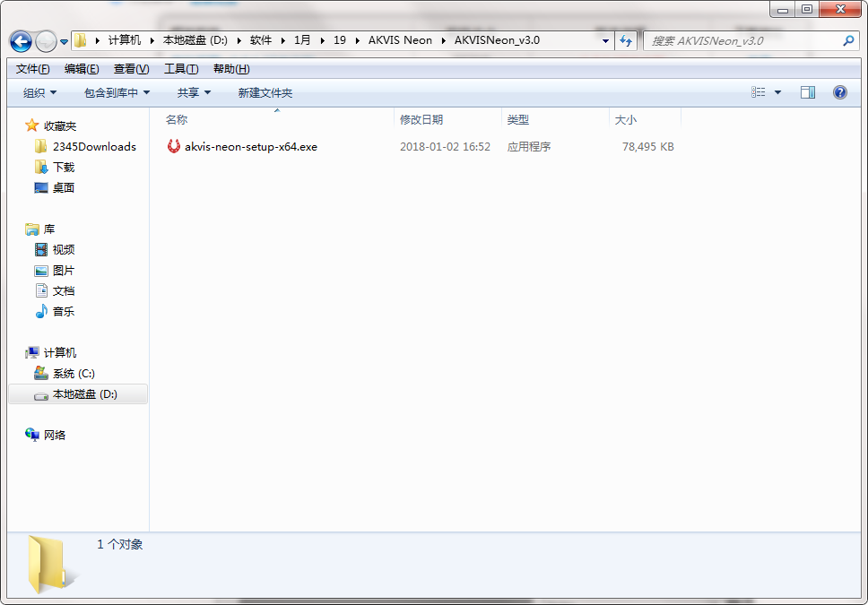
Task: Click the 库 libraries icon
Action: pyautogui.click(x=32, y=229)
